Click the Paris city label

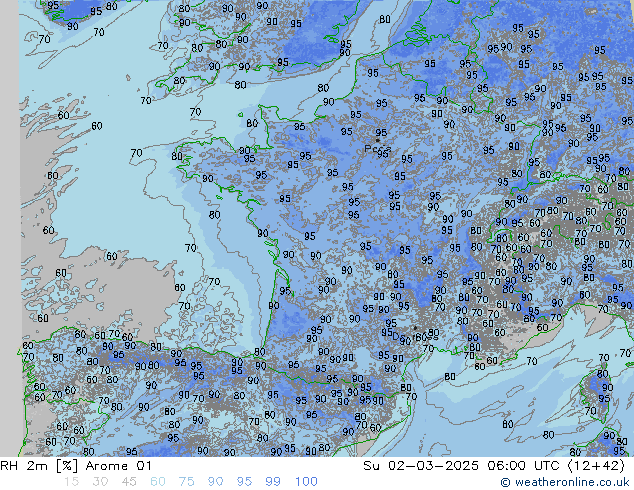[x=378, y=149]
